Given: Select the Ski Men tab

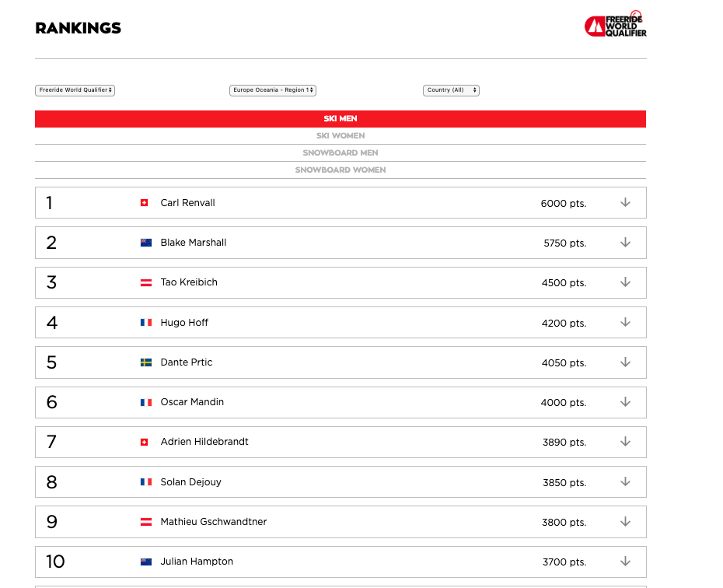Looking at the screenshot, I should [341, 119].
